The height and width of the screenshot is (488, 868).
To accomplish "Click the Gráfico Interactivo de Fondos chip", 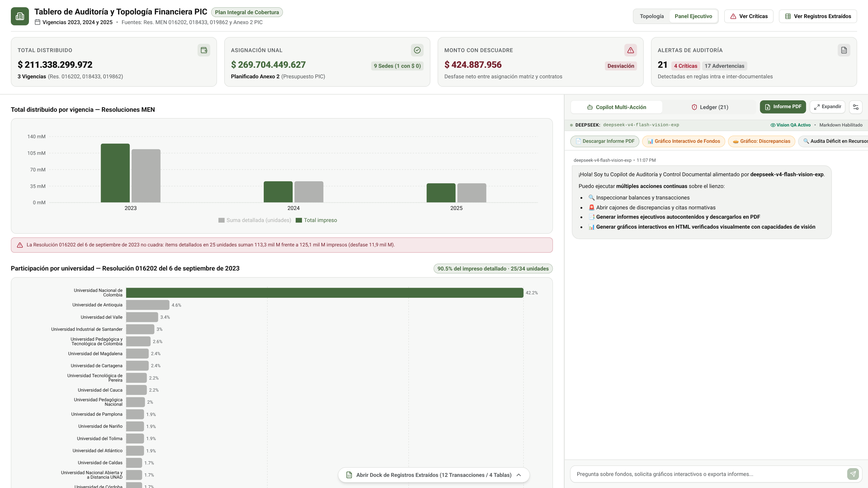I will click(x=684, y=141).
